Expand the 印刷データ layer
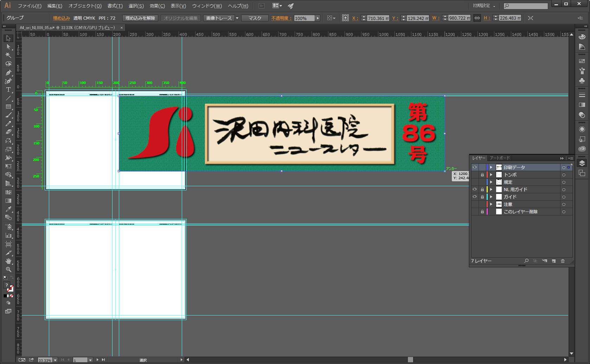This screenshot has height=364, width=590. click(x=491, y=167)
